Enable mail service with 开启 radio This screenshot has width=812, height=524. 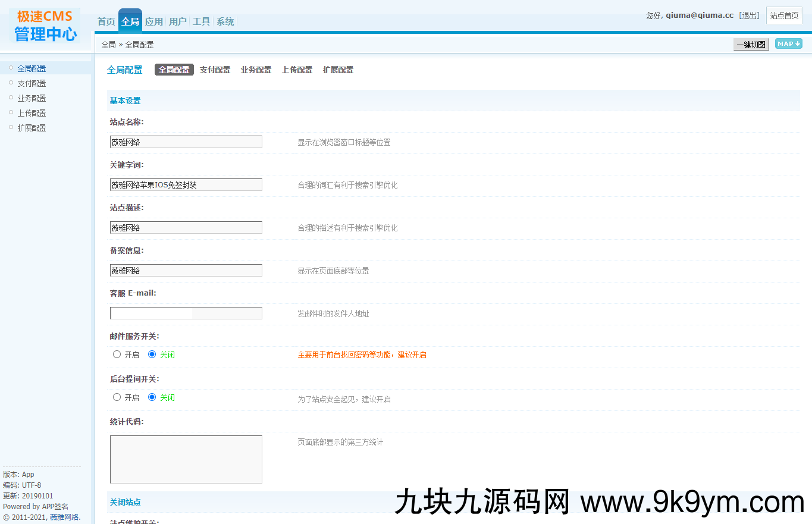[117, 354]
